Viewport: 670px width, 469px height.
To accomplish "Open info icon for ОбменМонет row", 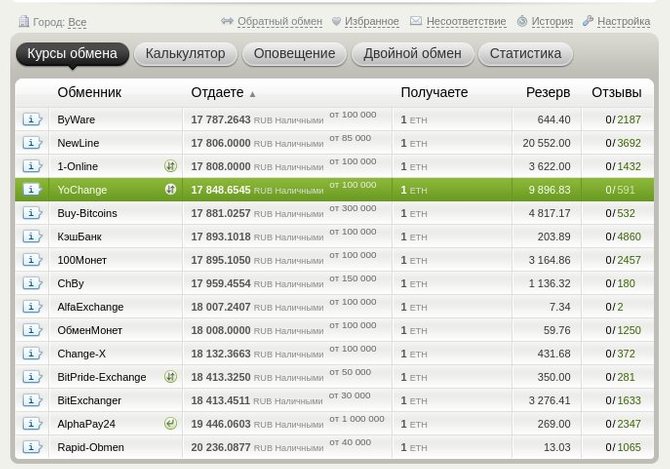I will (x=32, y=330).
